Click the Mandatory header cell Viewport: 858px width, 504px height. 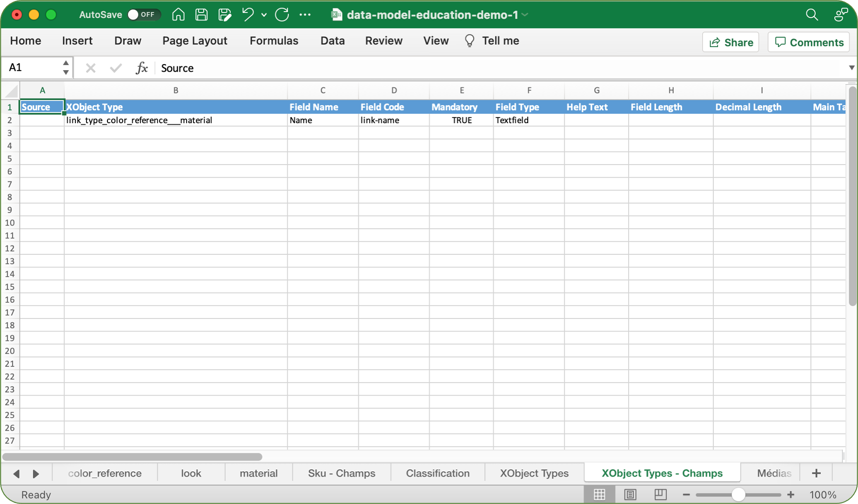coord(462,107)
